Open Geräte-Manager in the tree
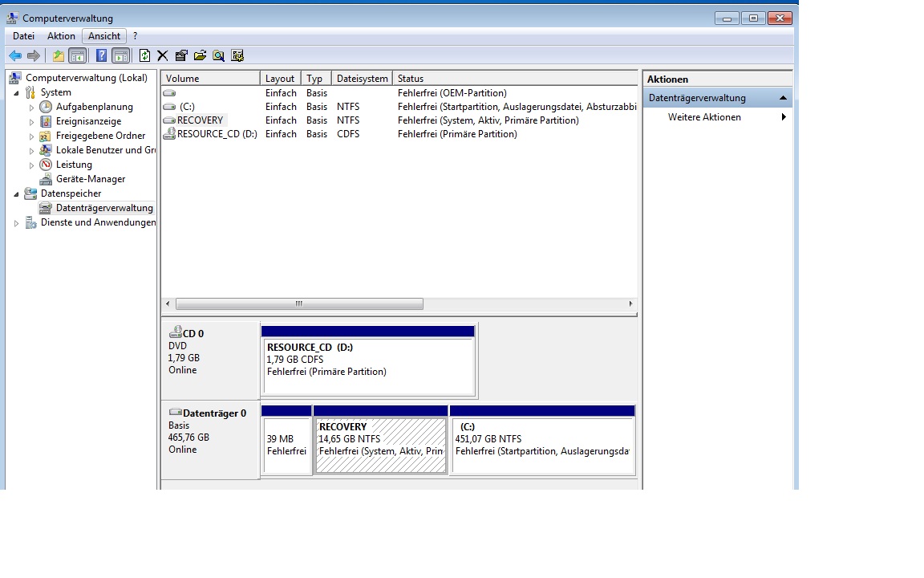The width and height of the screenshot is (924, 578). pyautogui.click(x=90, y=179)
